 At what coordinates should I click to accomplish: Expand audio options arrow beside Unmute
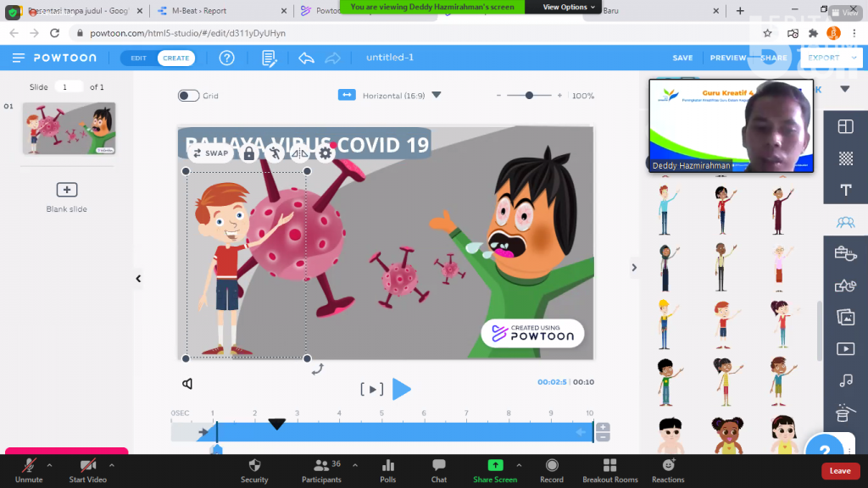49,466
